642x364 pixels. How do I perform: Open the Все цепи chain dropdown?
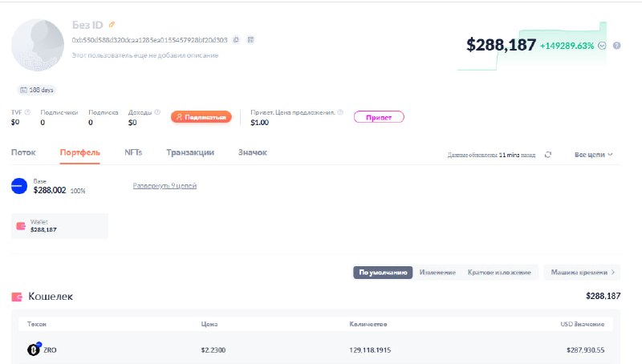coord(594,154)
